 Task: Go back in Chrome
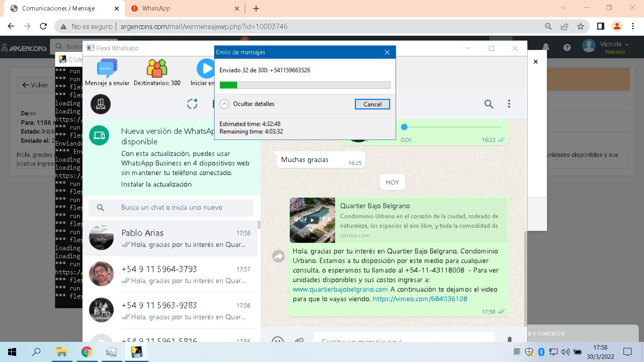click(x=11, y=26)
